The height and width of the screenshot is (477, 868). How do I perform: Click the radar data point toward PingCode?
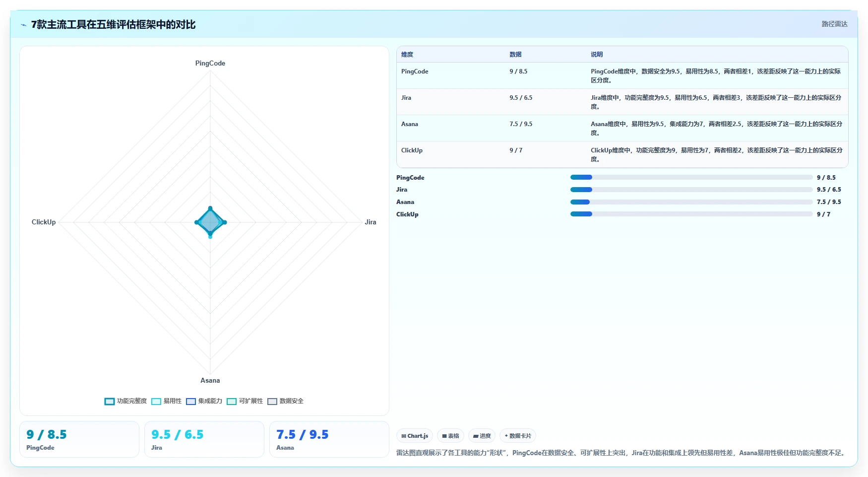tap(210, 208)
